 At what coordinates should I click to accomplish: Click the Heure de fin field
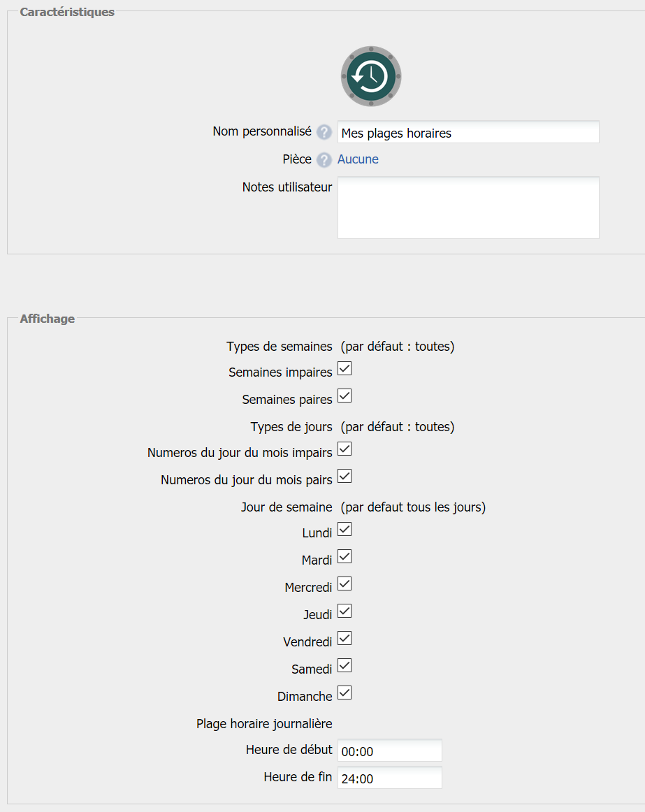[x=389, y=778]
